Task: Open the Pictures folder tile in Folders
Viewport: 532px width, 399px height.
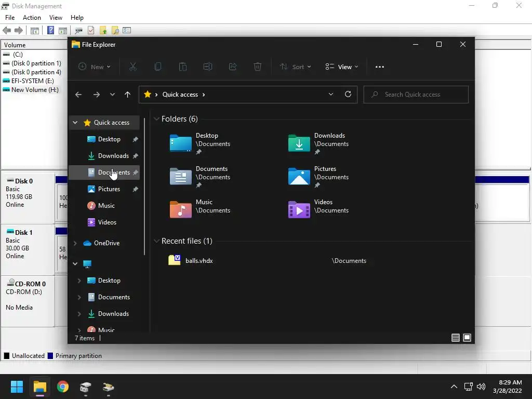Action: (x=318, y=177)
